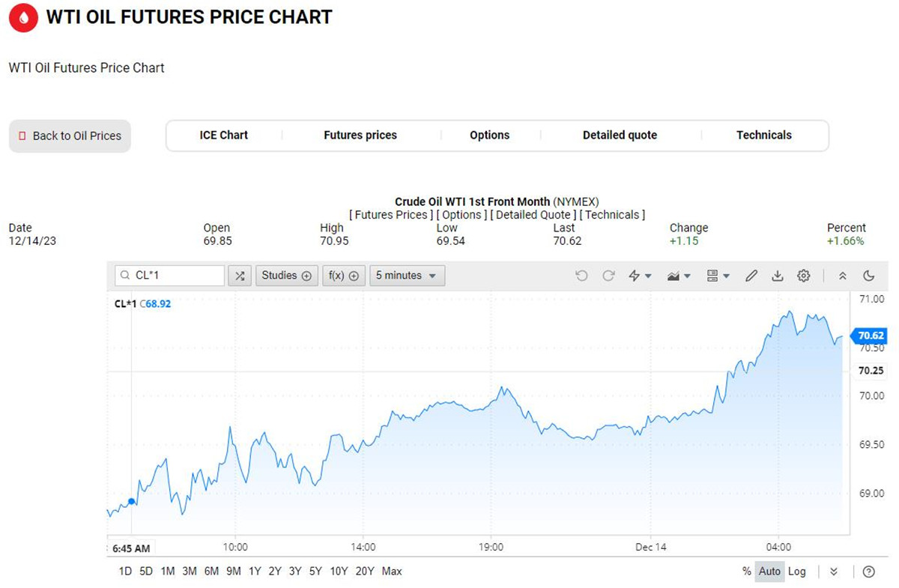The width and height of the screenshot is (899, 588).
Task: Expand the events lightning dropdown
Action: pos(640,276)
